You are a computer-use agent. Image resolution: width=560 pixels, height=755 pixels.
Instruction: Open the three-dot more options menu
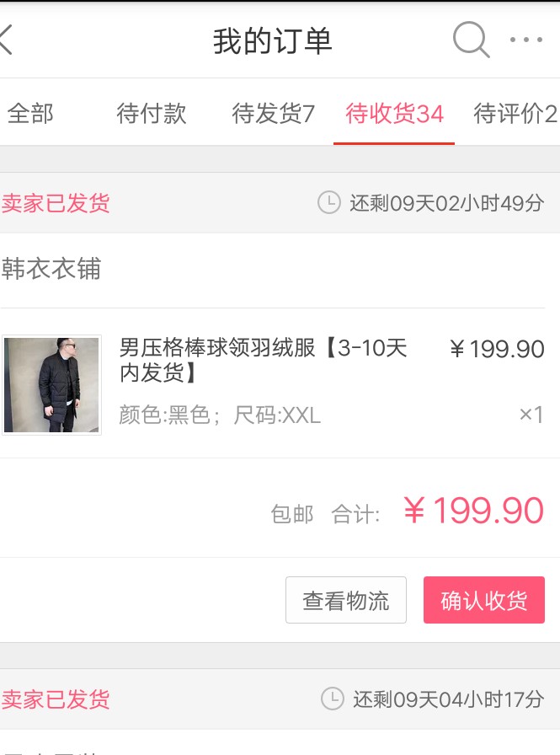(x=526, y=40)
